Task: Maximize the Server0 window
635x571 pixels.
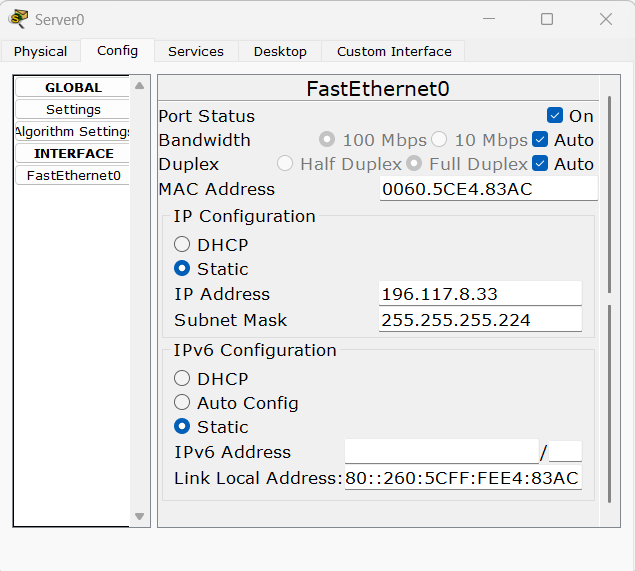Action: pos(547,19)
